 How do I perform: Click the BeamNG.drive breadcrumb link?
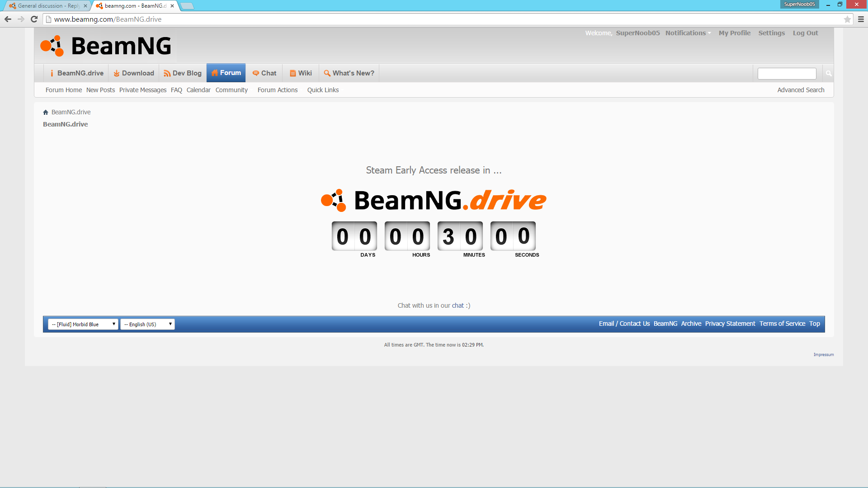coord(71,112)
